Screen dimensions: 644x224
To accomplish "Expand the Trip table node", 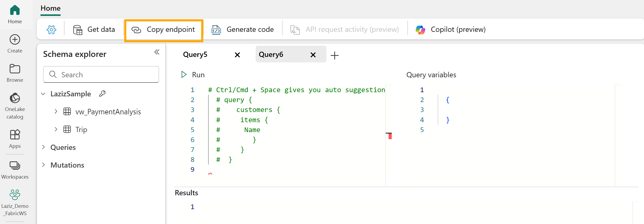I will [56, 129].
